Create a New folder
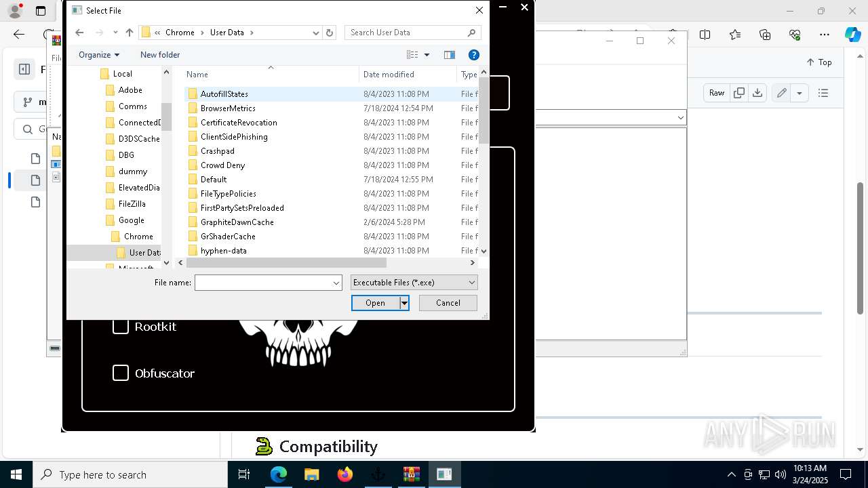The image size is (868, 488). click(x=160, y=55)
